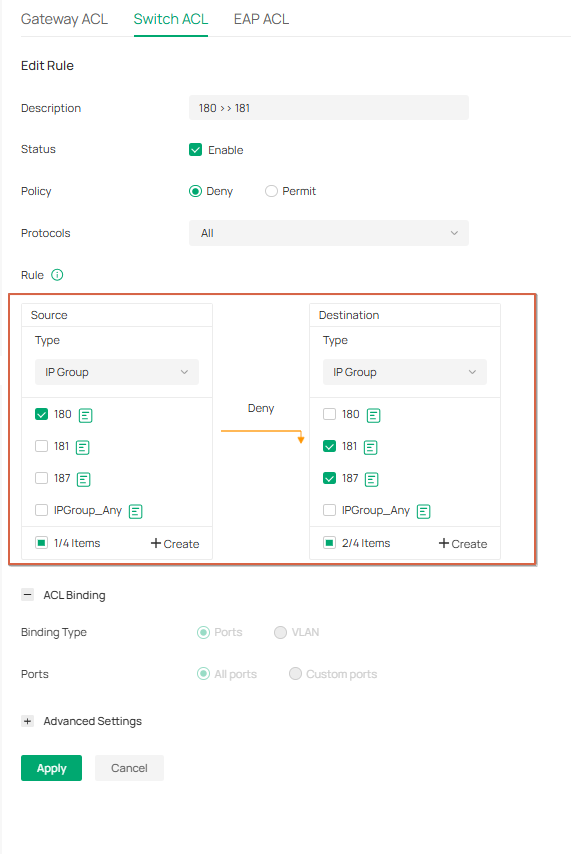This screenshot has width=571, height=854.
Task: View details icon for Destination group 180
Action: 373,416
